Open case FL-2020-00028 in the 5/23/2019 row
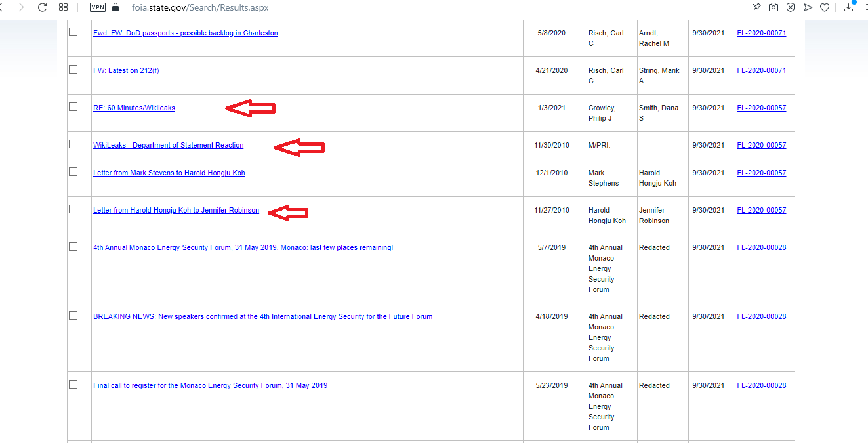 (762, 385)
